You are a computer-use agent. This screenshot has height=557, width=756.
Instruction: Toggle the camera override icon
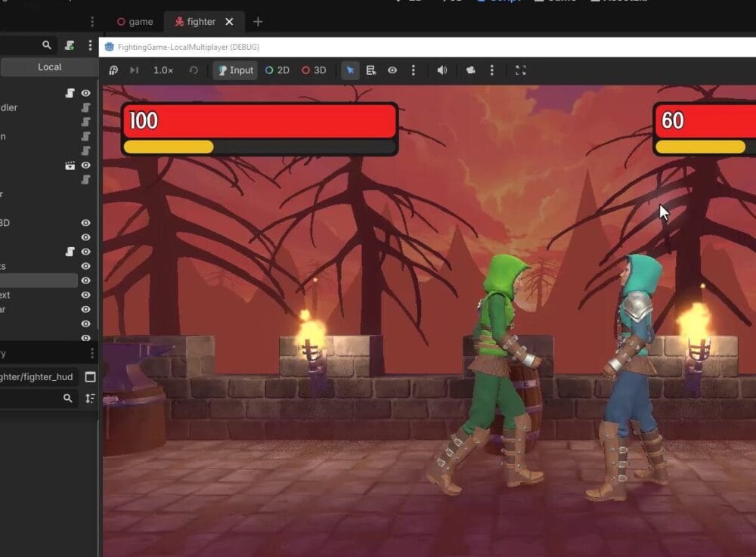point(470,70)
